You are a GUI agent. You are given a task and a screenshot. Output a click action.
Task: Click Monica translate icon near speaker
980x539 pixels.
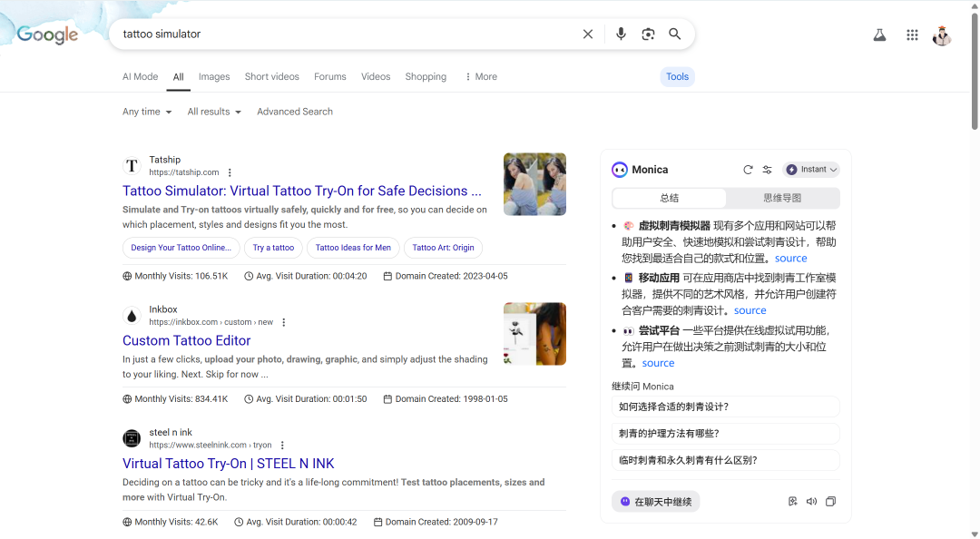tap(793, 502)
